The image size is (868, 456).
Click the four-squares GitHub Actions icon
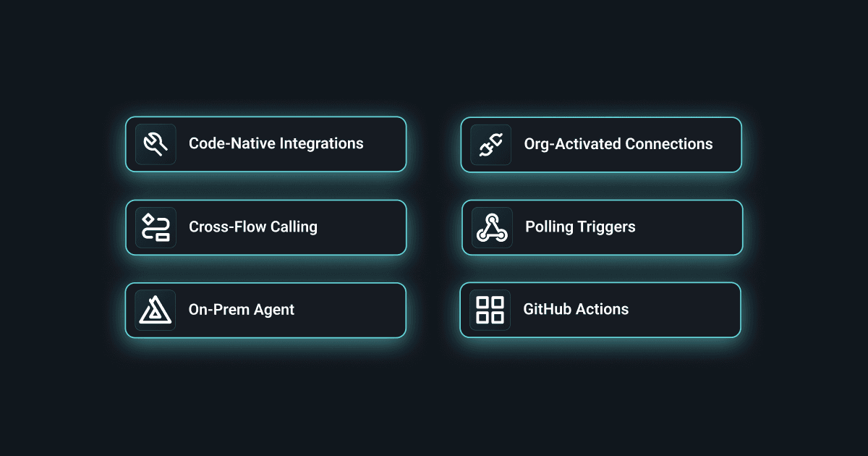point(490,310)
